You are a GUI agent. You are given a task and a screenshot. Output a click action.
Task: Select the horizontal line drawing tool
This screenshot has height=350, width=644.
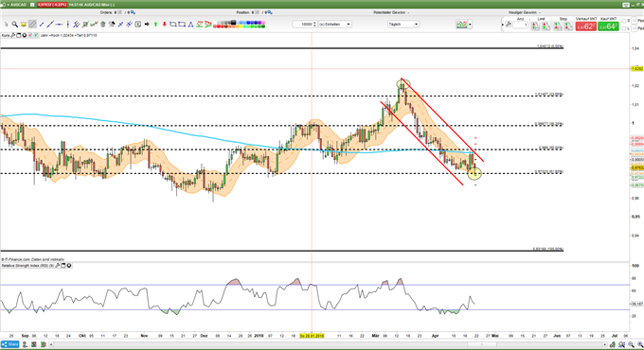click(x=59, y=25)
